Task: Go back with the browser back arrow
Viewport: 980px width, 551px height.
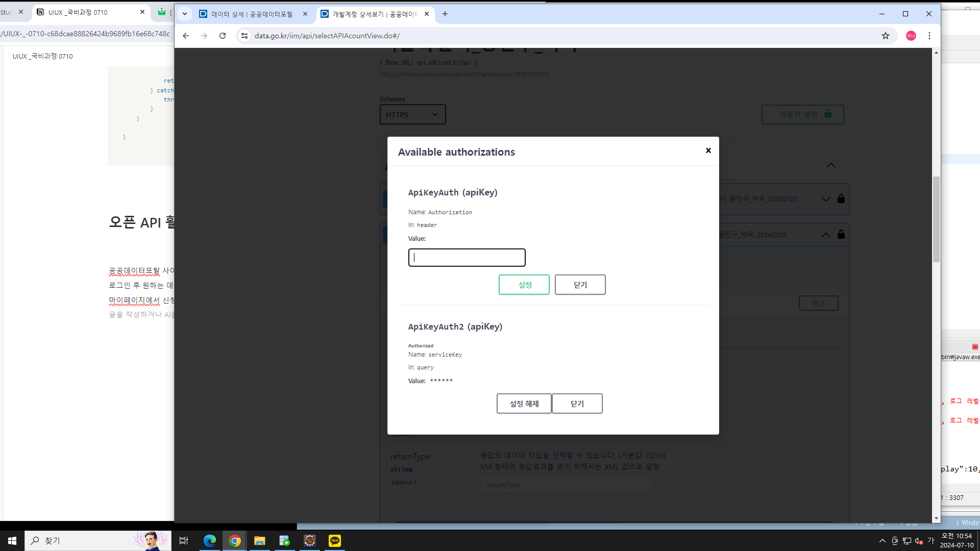Action: pyautogui.click(x=186, y=36)
